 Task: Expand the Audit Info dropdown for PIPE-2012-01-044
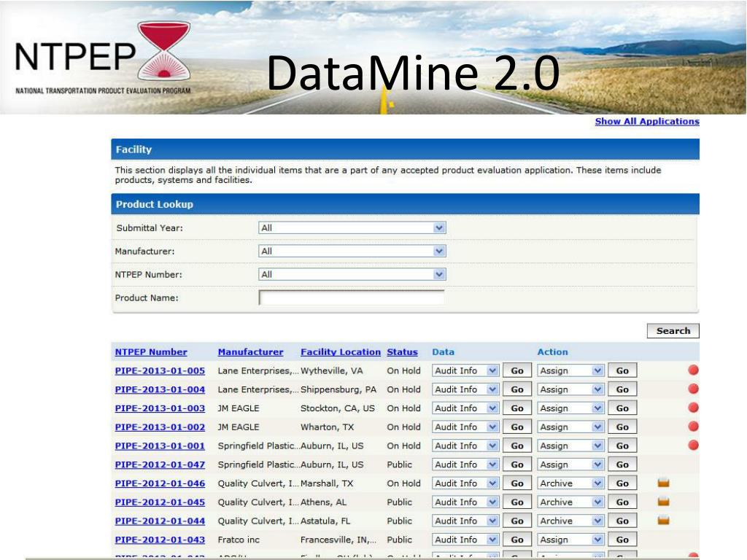[465, 521]
